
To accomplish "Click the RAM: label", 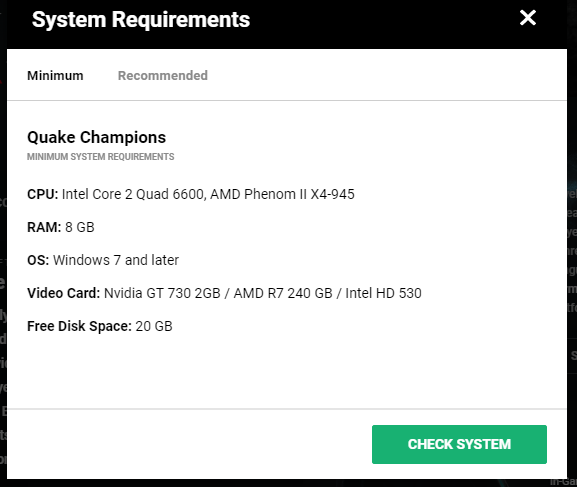I will point(44,227).
